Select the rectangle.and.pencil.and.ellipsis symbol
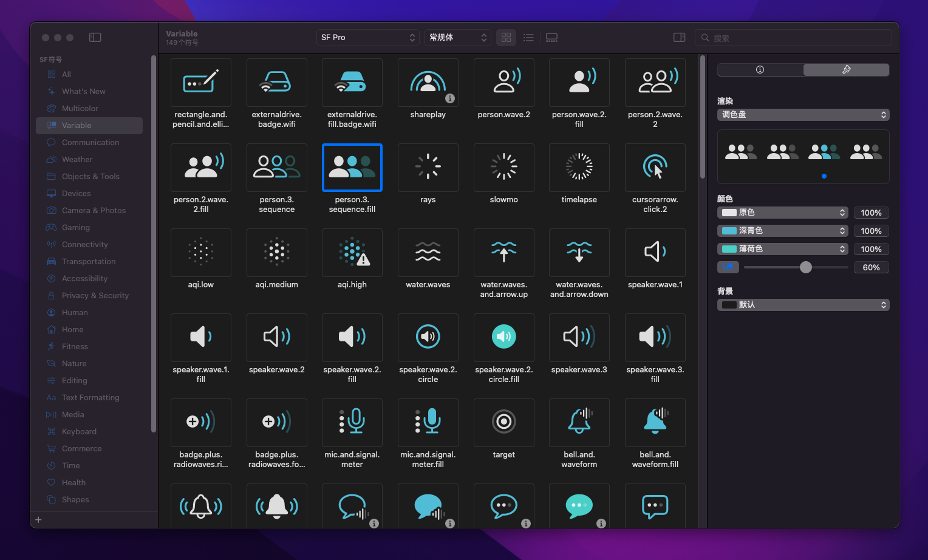 (x=201, y=83)
